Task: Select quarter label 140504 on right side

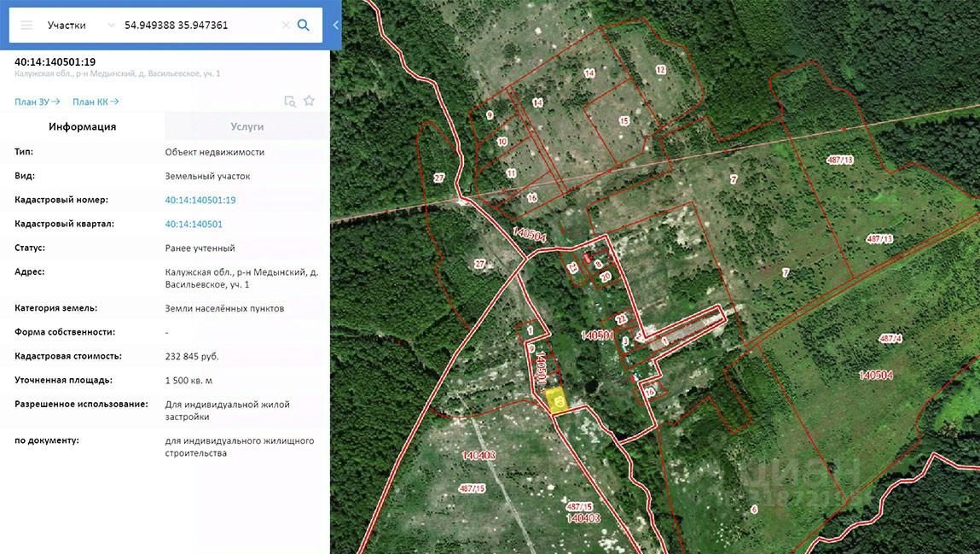Action: pyautogui.click(x=875, y=375)
